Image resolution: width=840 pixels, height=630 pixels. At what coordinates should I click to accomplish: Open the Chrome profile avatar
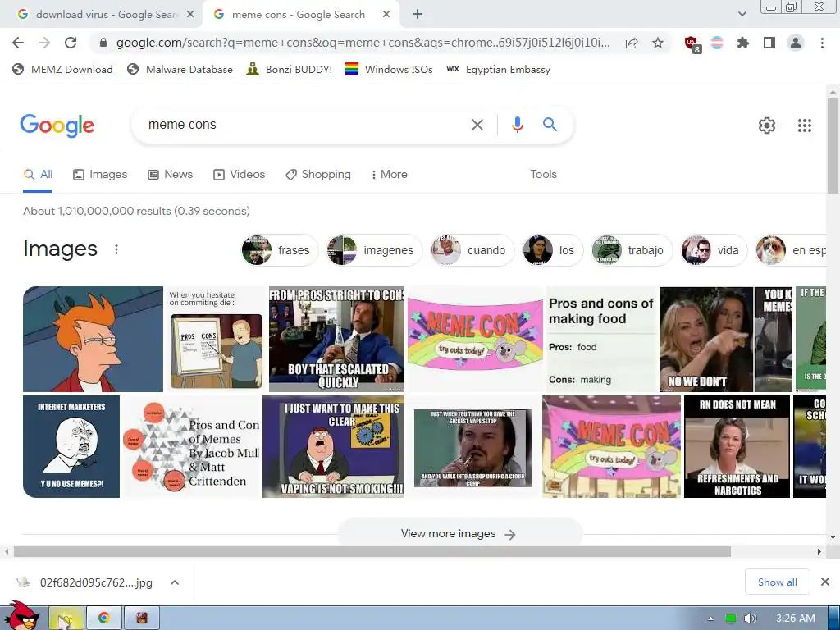(796, 43)
